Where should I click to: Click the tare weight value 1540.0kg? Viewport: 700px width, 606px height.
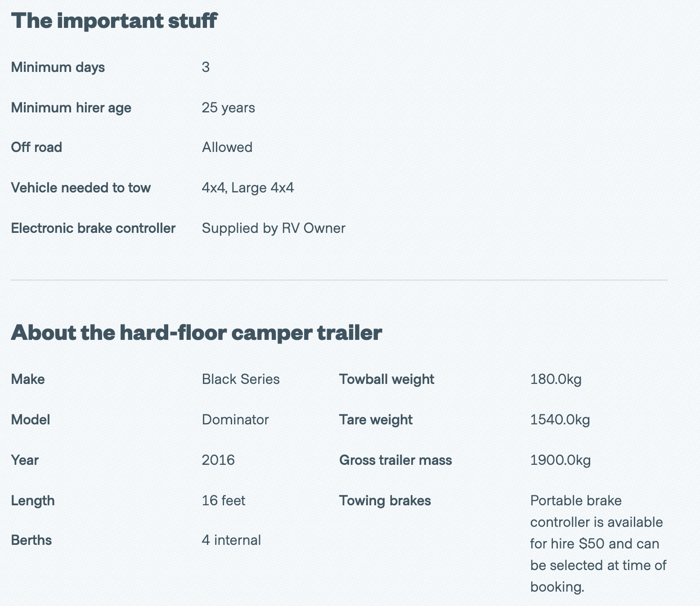560,420
